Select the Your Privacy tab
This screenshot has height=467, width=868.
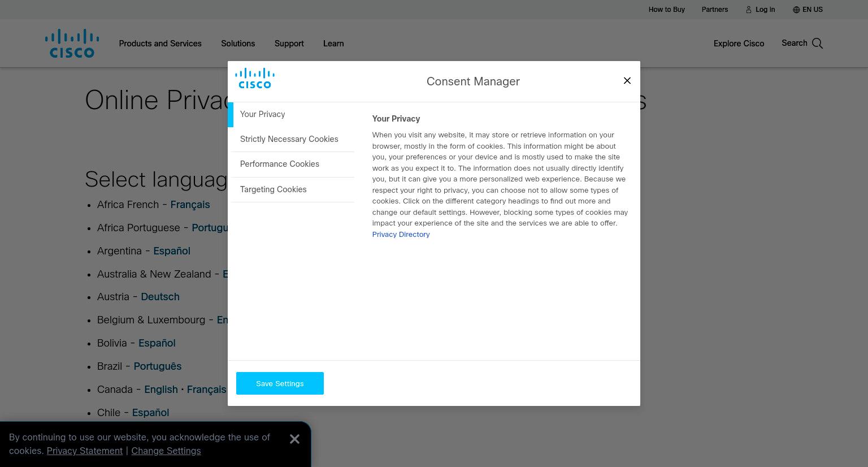pos(291,114)
